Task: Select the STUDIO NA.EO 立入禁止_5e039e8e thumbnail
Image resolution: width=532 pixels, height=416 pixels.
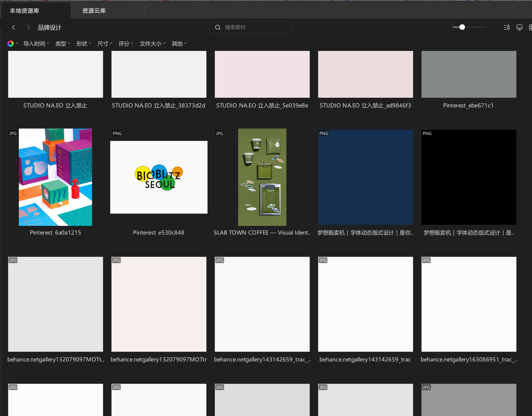Action: (x=262, y=74)
